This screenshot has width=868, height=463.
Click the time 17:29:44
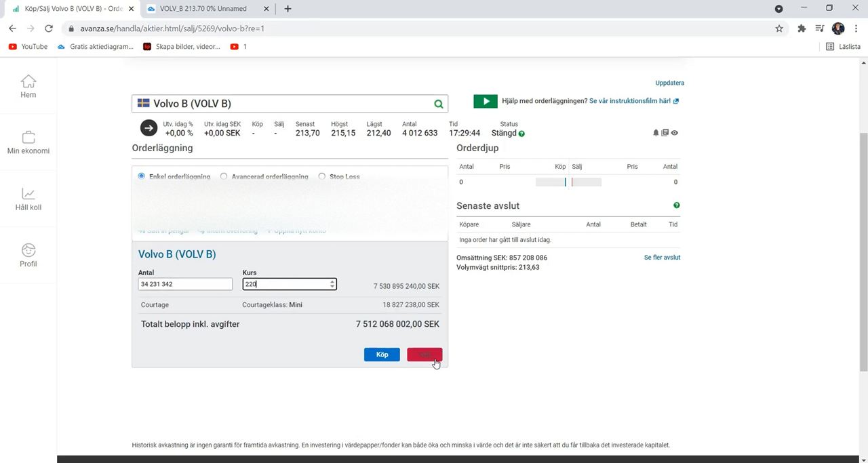click(465, 133)
